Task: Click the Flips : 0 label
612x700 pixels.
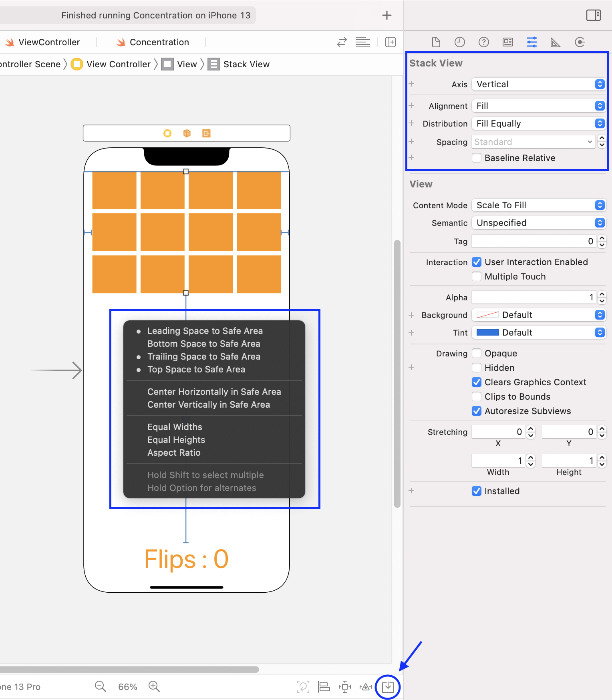Action: (x=186, y=559)
